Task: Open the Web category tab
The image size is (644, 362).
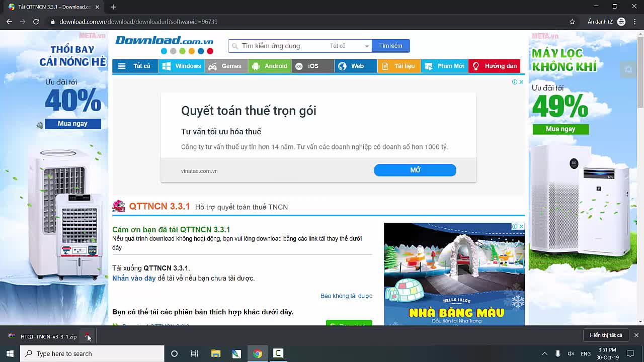Action: [356, 66]
